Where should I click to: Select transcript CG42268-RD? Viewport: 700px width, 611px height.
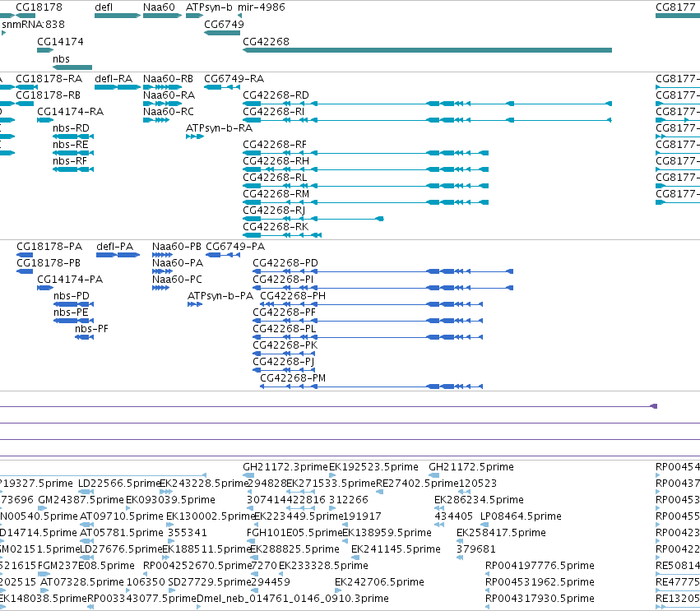click(x=276, y=95)
